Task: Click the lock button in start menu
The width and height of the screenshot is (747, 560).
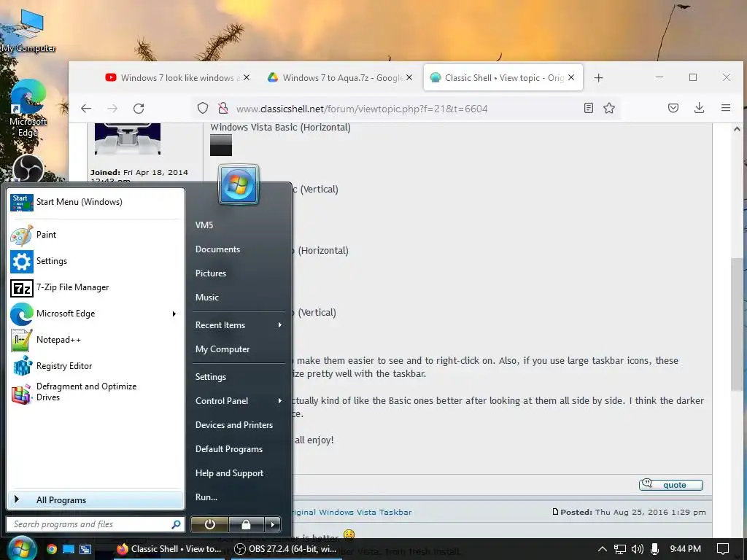Action: [246, 524]
